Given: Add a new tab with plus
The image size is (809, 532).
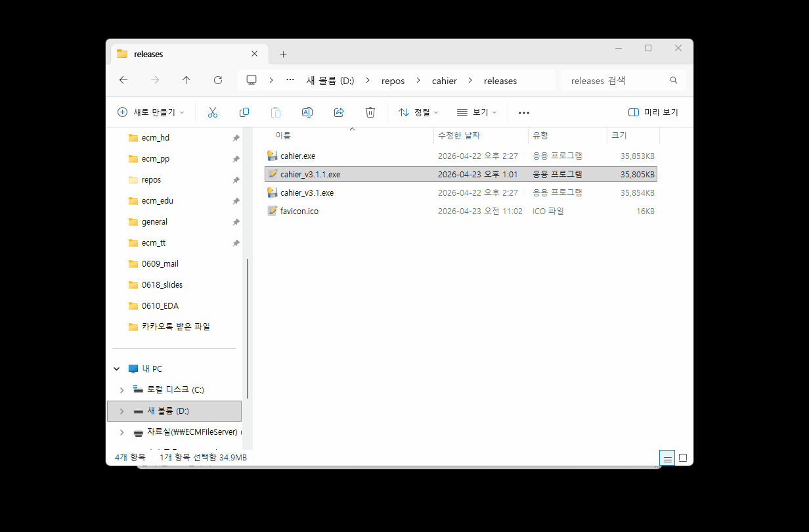Looking at the screenshot, I should (283, 54).
